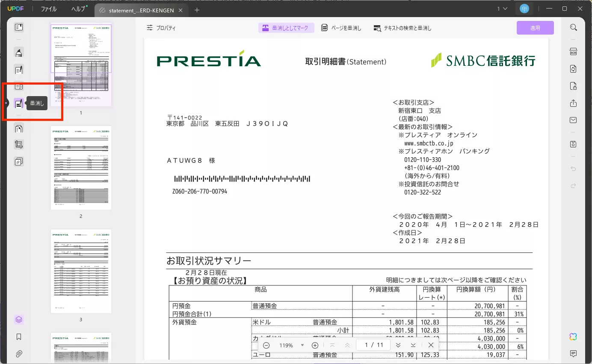
Task: Click the お取引状況サマリー heading
Action: tap(209, 261)
